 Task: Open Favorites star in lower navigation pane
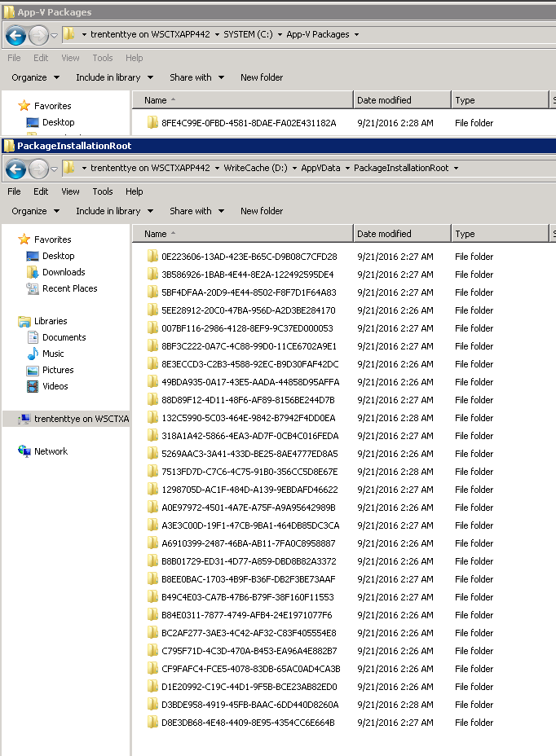(x=24, y=240)
